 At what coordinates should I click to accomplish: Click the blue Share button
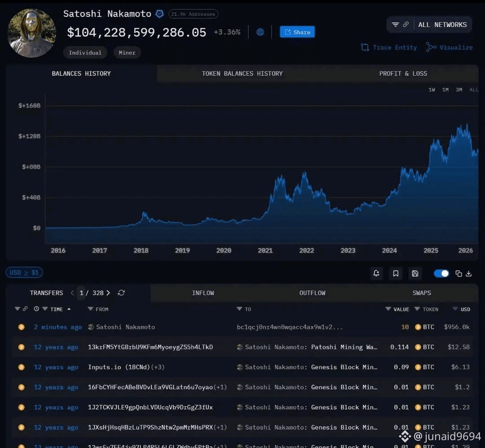click(297, 32)
